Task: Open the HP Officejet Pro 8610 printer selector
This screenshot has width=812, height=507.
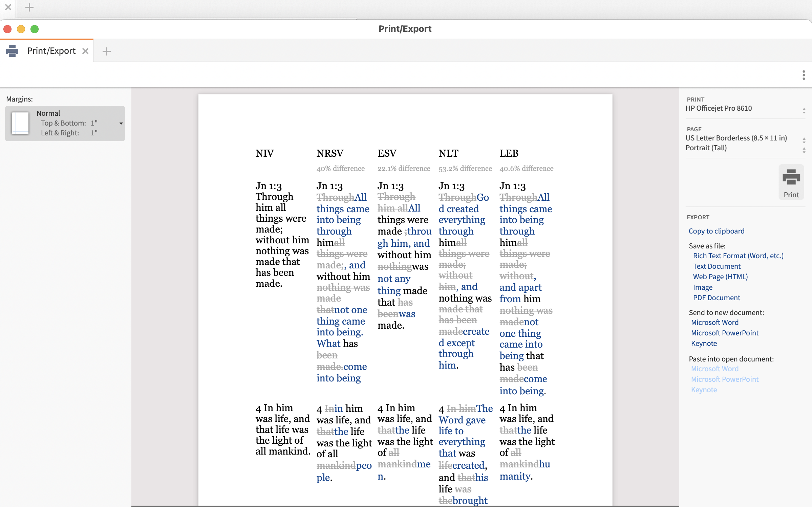Action: coord(745,109)
